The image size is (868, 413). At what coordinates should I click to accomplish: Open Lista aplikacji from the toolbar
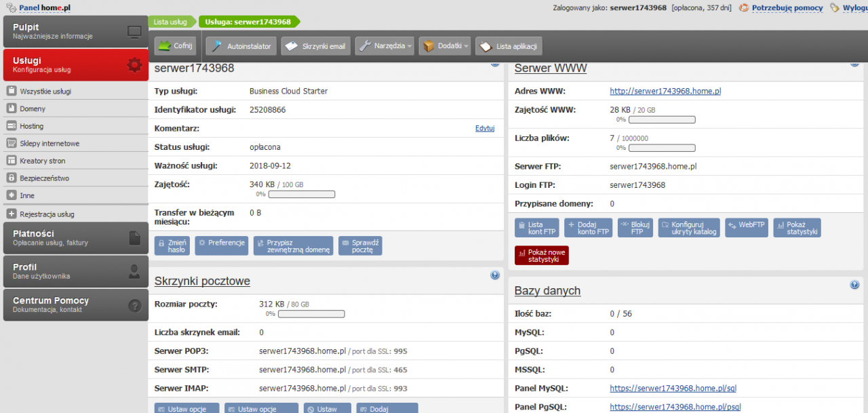[x=509, y=46]
